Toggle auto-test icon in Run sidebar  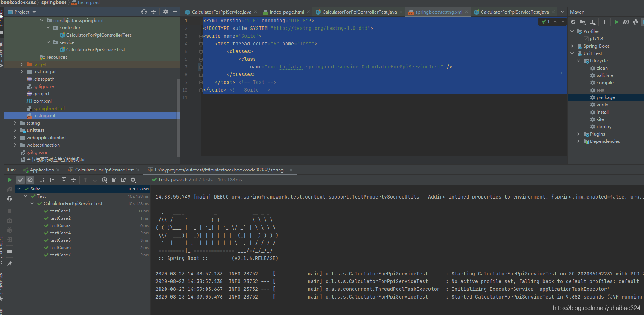tap(10, 199)
